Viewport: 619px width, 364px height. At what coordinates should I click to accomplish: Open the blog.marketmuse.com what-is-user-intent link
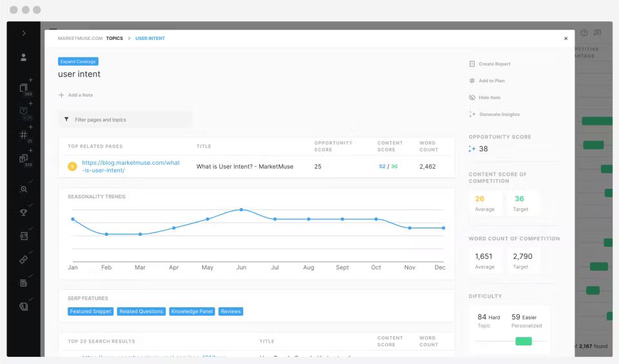[131, 166]
